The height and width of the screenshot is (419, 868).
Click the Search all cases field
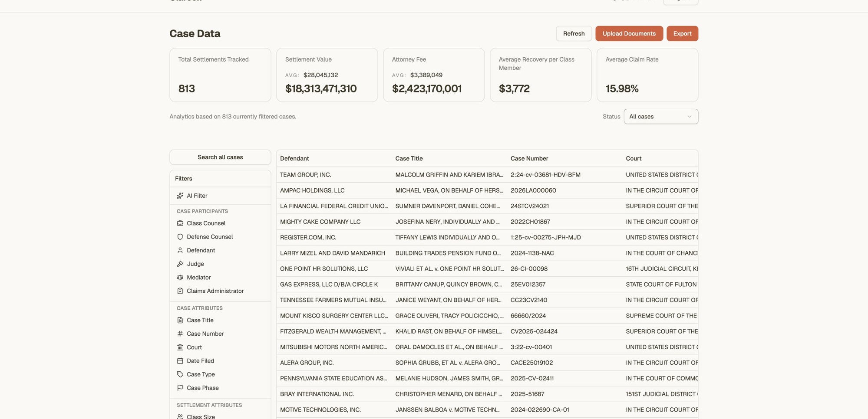coord(220,157)
